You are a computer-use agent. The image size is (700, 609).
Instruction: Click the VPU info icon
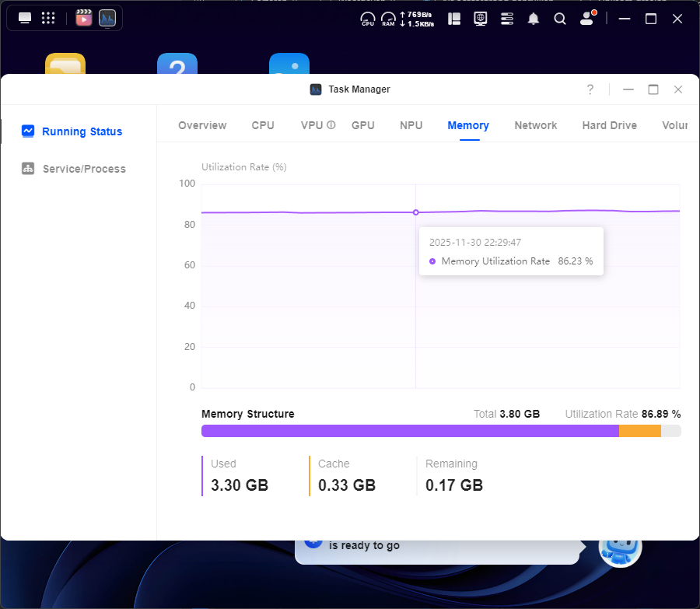[331, 125]
